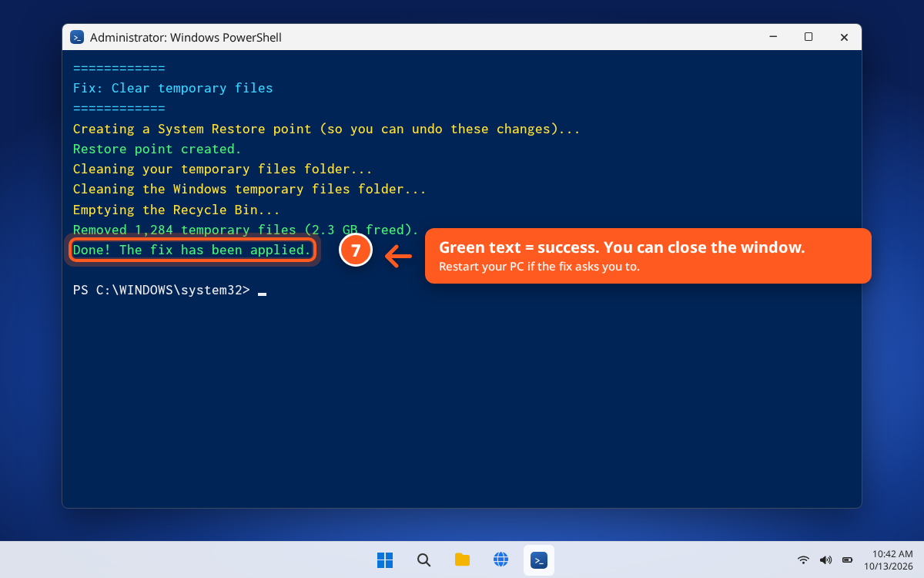Open the volume speaker tray icon
Image resolution: width=924 pixels, height=578 pixels.
(x=825, y=560)
